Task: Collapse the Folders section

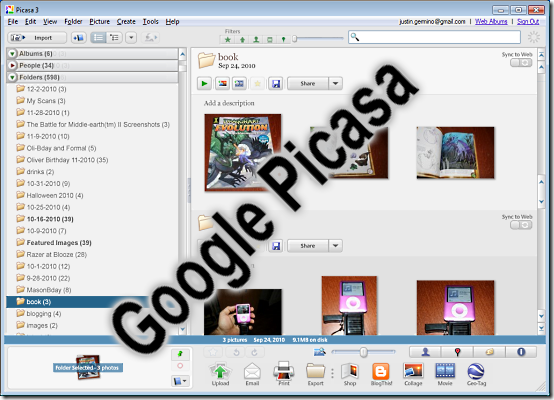Action: click(x=12, y=77)
